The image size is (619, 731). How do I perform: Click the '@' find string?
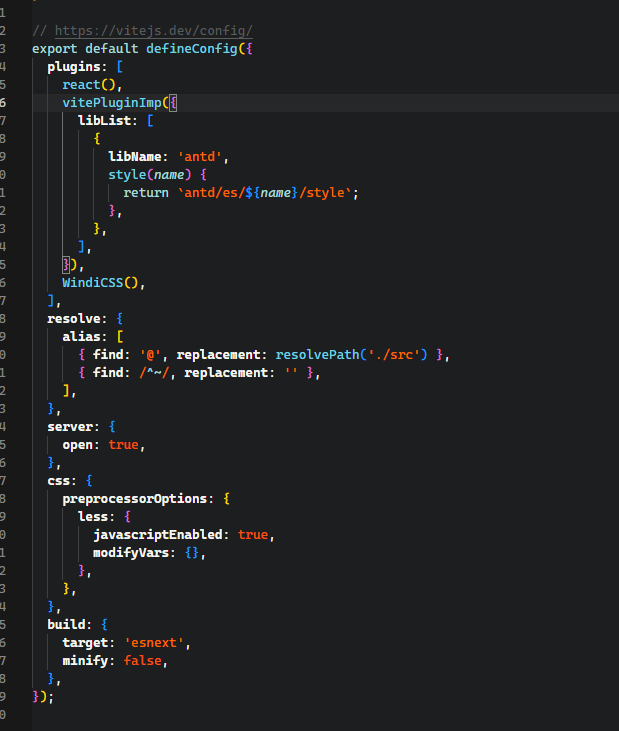point(150,355)
